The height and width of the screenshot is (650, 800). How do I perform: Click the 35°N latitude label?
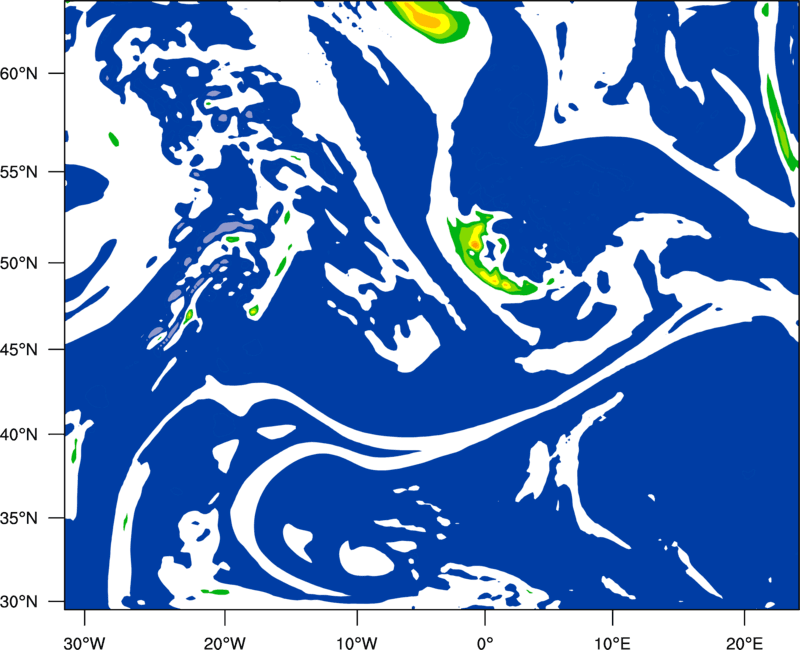(x=19, y=518)
